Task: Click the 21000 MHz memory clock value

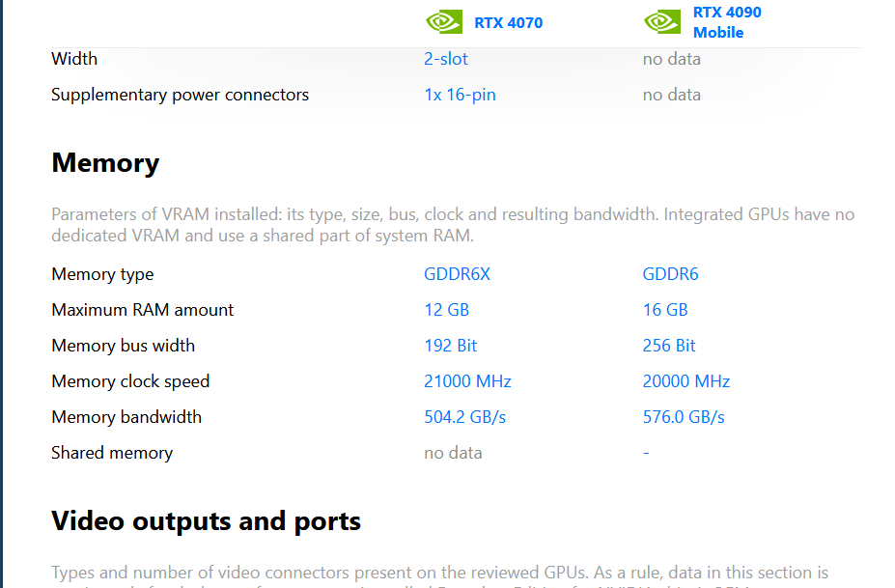Action: tap(467, 381)
